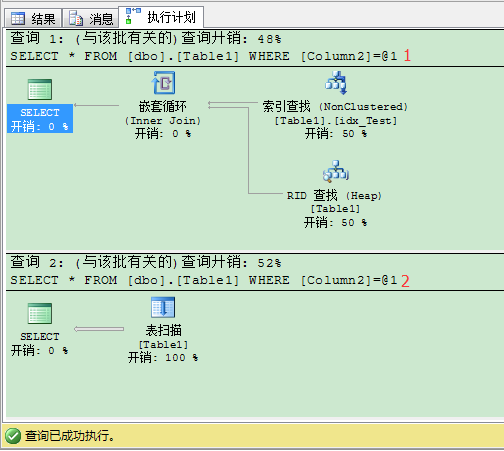Click the green success check icon
Screen dimensions: 504x451
(13, 436)
